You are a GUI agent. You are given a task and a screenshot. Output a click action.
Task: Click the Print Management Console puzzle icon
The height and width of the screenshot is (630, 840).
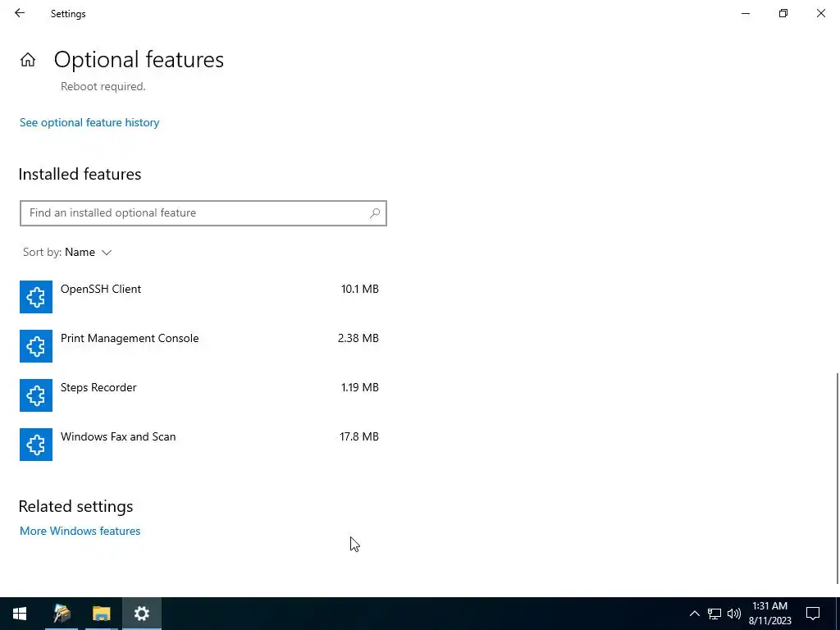(x=36, y=346)
